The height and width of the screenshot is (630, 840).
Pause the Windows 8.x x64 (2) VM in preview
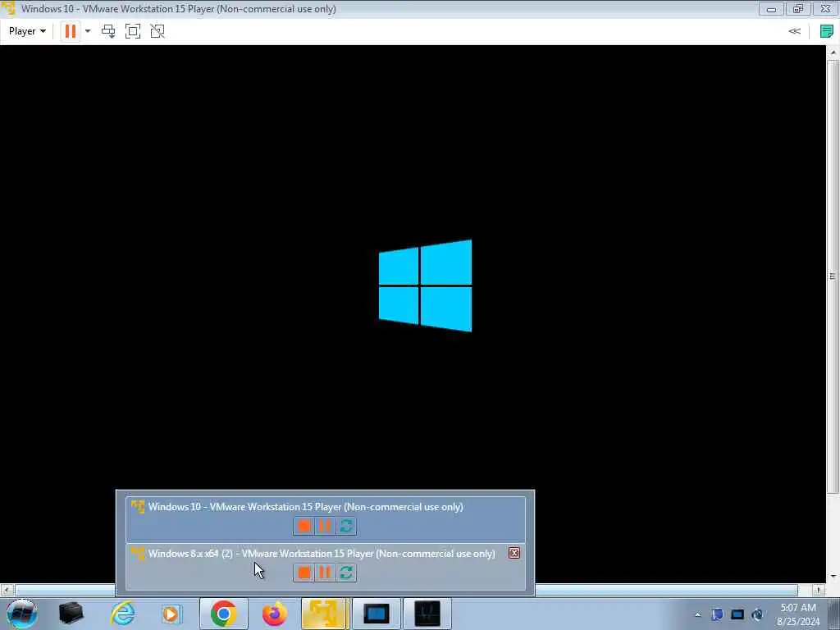(325, 573)
